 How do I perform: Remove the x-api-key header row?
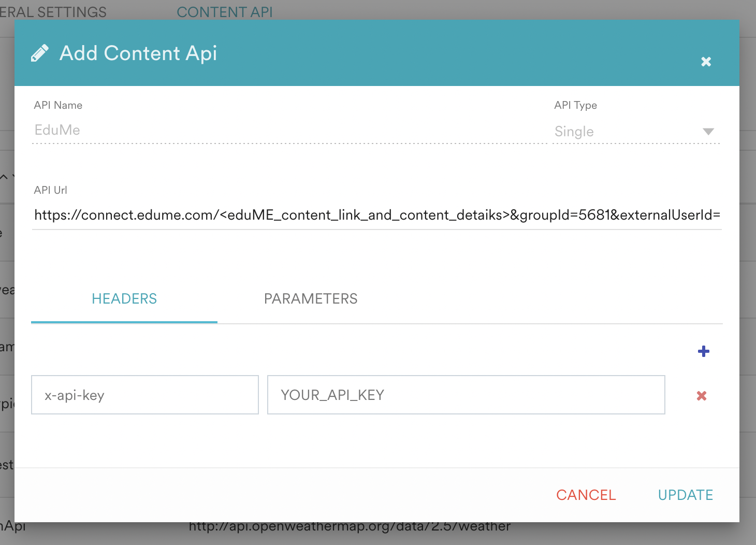[x=702, y=396]
